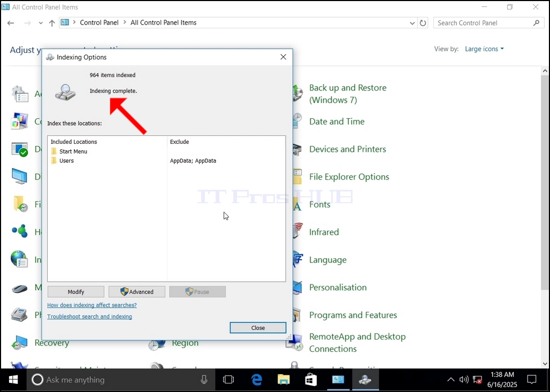Open the Windows Start menu
The height and width of the screenshot is (392, 550).
13,380
